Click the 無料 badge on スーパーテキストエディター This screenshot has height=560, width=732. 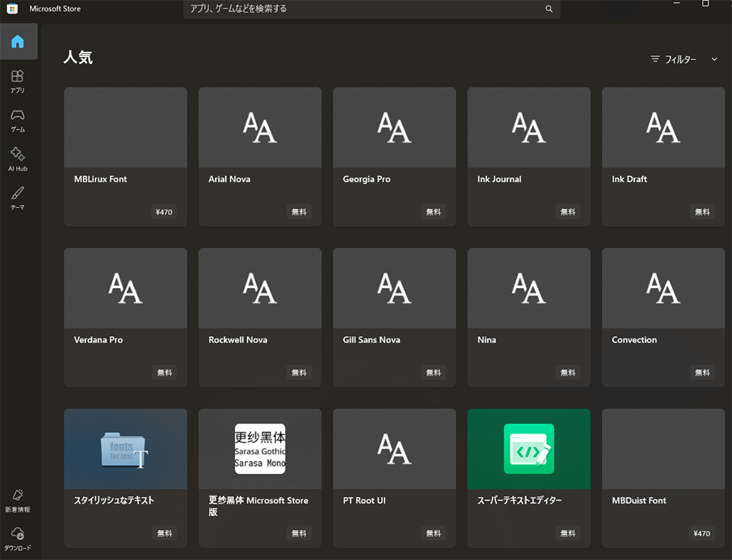coord(567,533)
